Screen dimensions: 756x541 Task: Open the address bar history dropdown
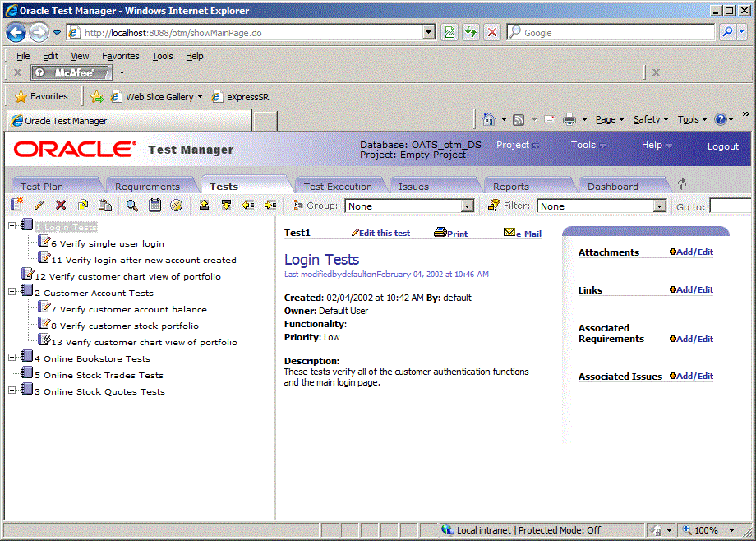429,32
